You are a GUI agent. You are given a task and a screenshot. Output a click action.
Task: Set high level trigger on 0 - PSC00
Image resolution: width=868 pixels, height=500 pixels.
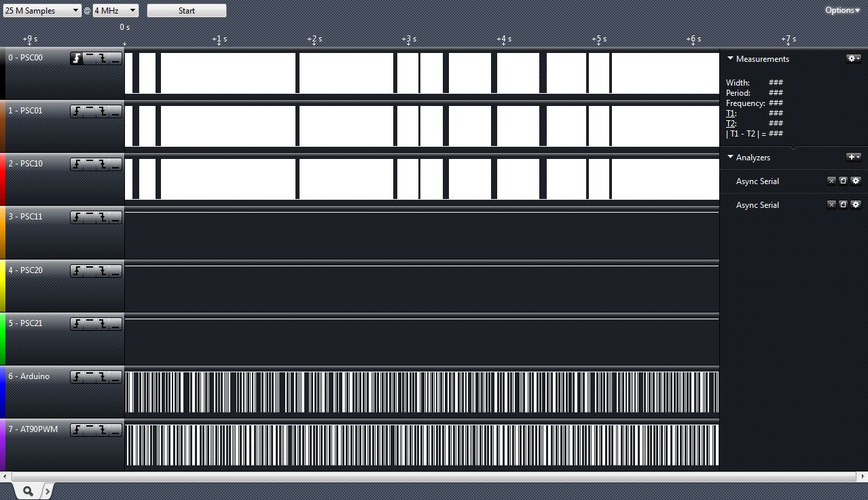pos(90,58)
